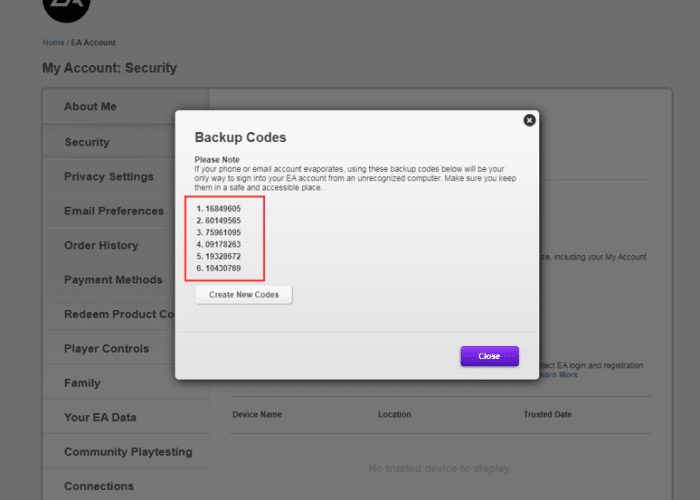Select the Security sidebar item

click(x=109, y=142)
